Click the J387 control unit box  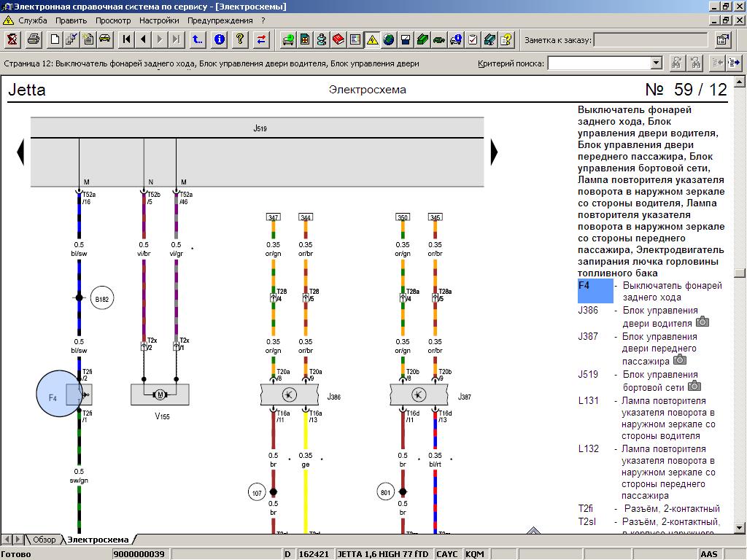tap(419, 394)
